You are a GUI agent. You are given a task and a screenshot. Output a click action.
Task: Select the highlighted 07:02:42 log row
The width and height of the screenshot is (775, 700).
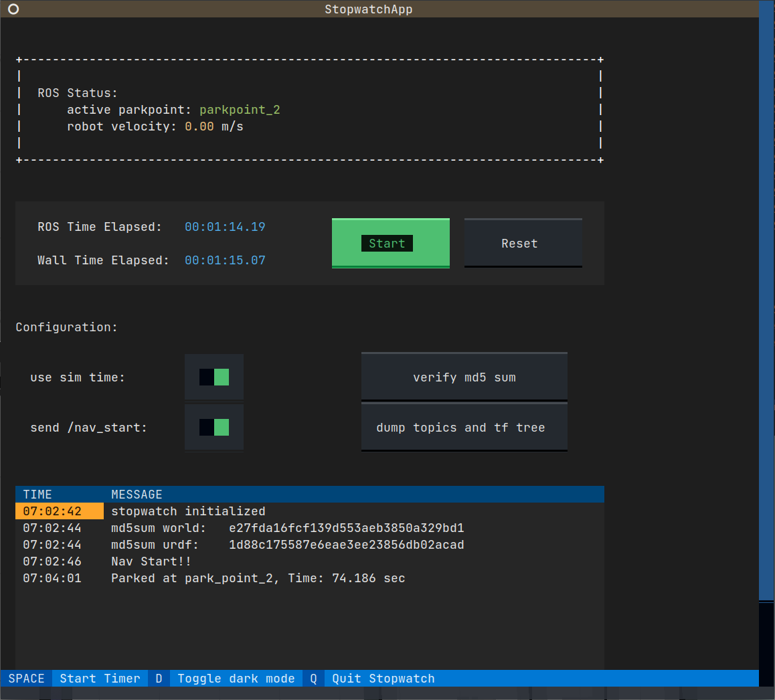click(x=309, y=511)
